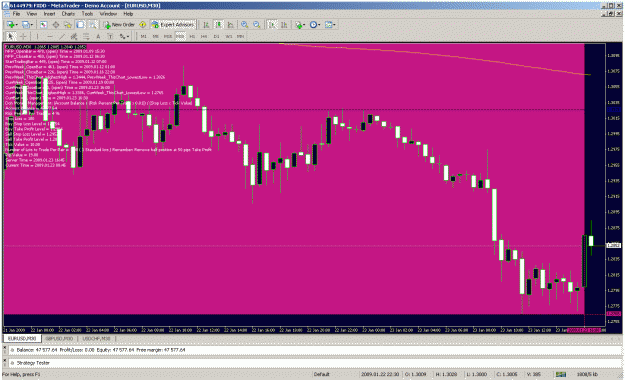Switch chart to D1 timeframe
The image size is (625, 380).
(216, 36)
